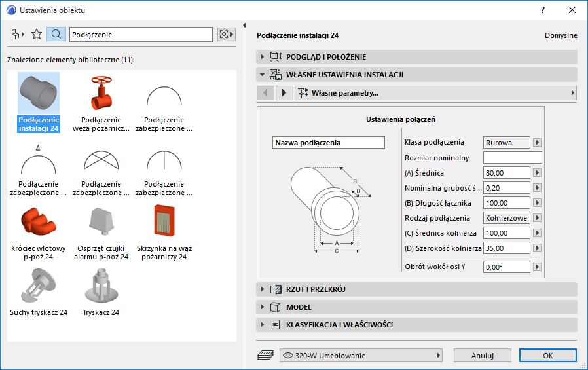Collapse the library browser panel arrow

244,26
